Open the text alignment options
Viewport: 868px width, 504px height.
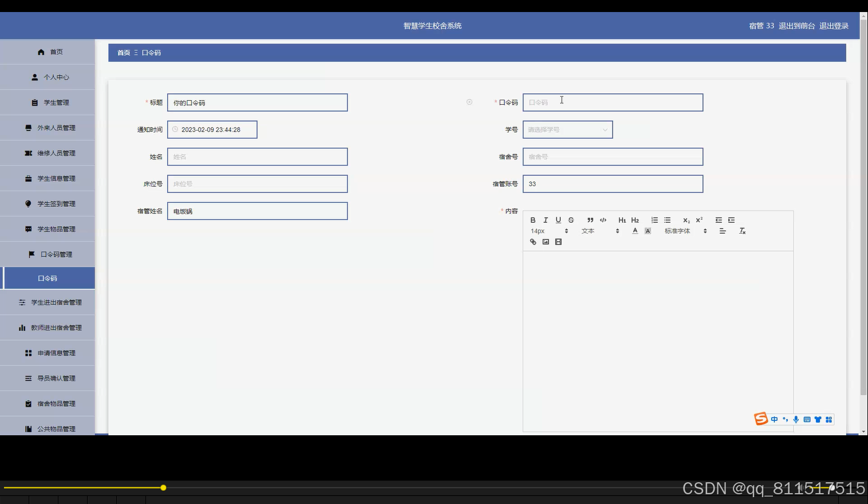(x=723, y=231)
